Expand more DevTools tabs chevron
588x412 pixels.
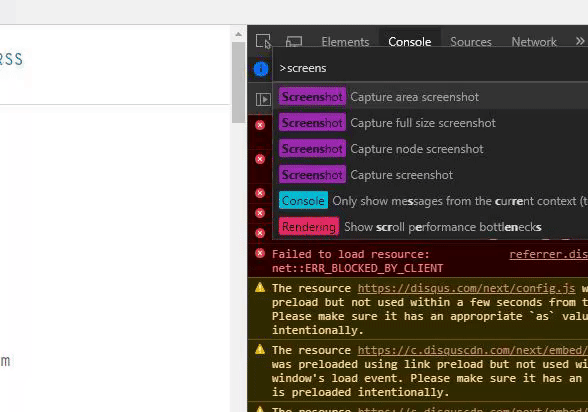[580, 41]
